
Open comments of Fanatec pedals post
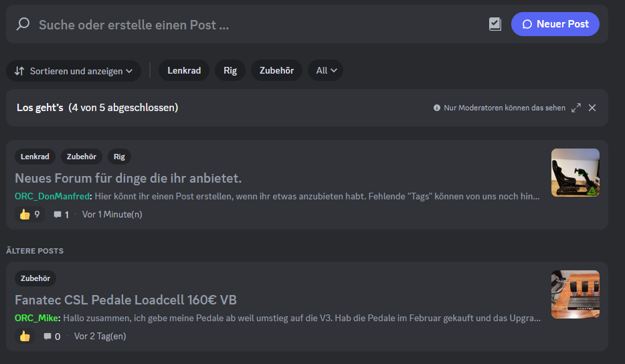tap(52, 336)
